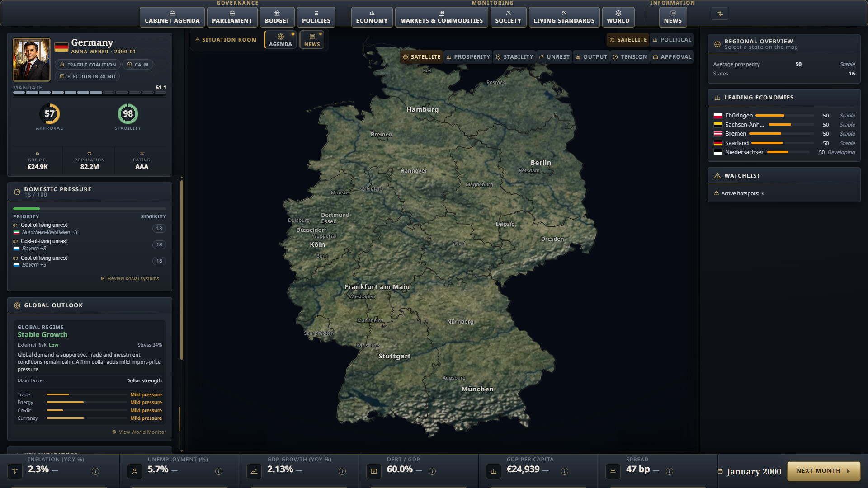The width and height of the screenshot is (868, 488).
Task: Select the Output map layer
Action: coord(591,57)
